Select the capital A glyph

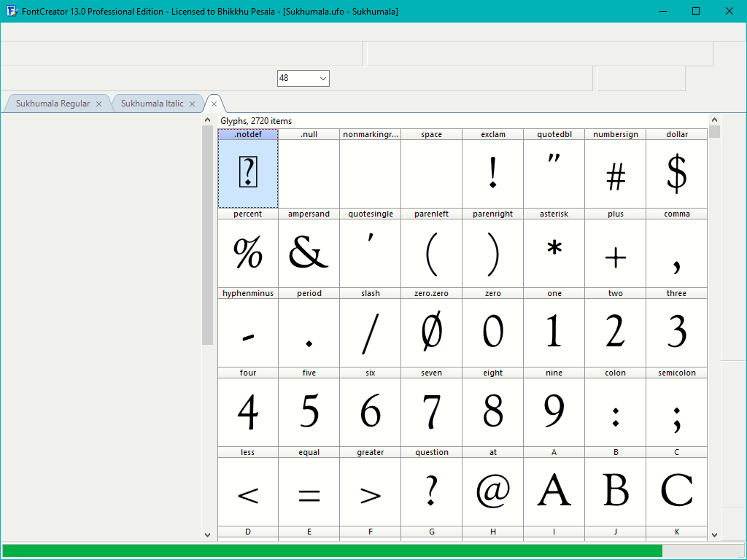[x=554, y=486]
